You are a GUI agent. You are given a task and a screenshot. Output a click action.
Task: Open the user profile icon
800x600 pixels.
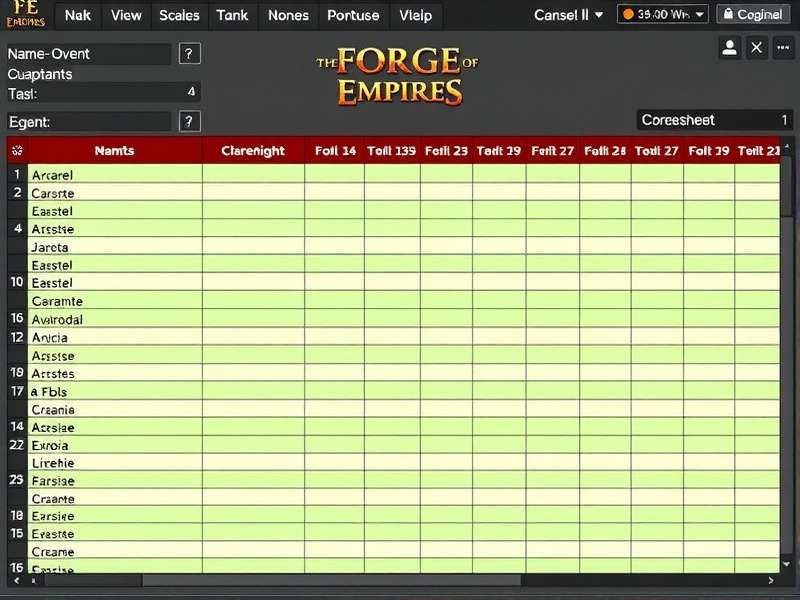pyautogui.click(x=730, y=48)
